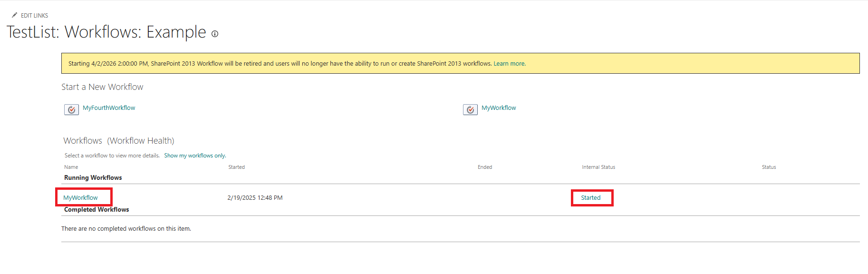
Task: Open the running MyWorkflow entry in the Running Workflows list
Action: pos(81,198)
